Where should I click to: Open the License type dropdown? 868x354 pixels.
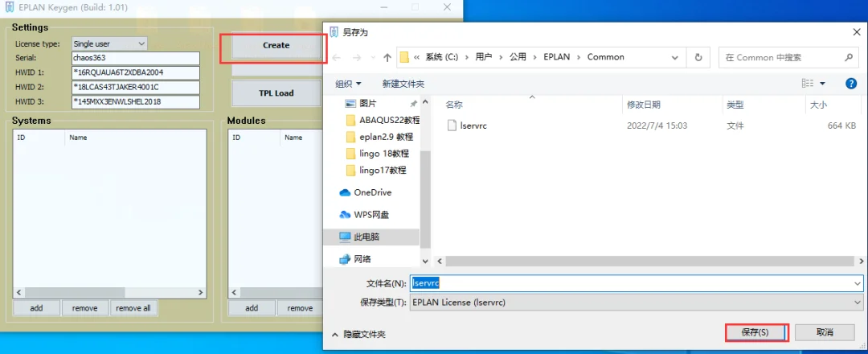pos(109,43)
